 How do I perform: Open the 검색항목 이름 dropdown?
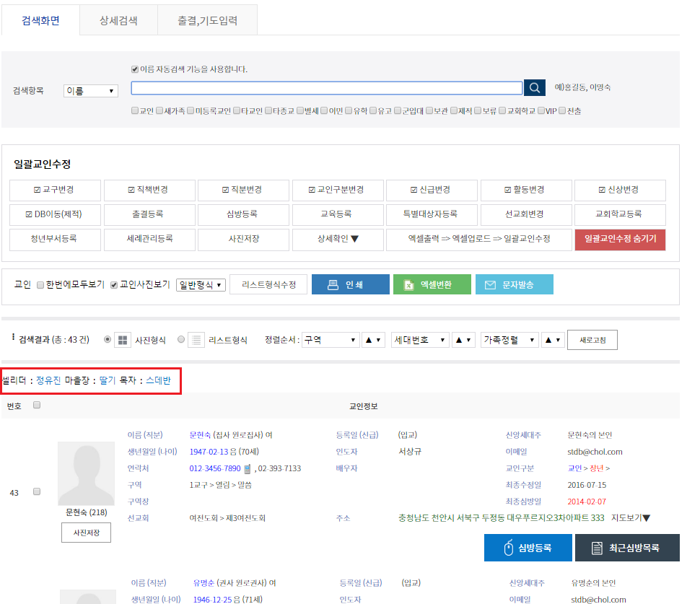tap(91, 91)
